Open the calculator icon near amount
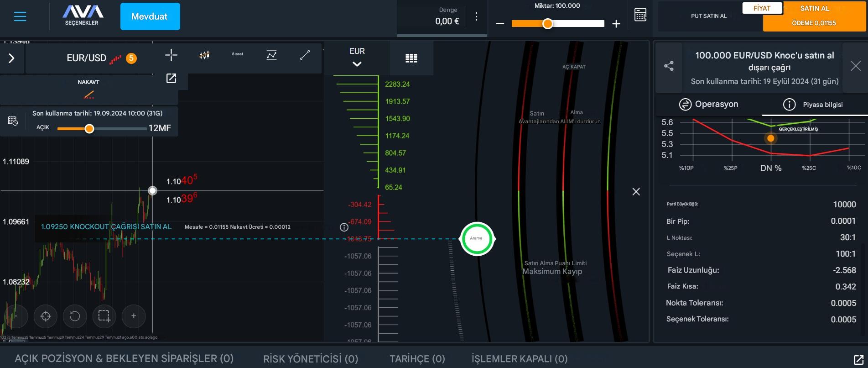The width and height of the screenshot is (868, 368). pyautogui.click(x=640, y=15)
